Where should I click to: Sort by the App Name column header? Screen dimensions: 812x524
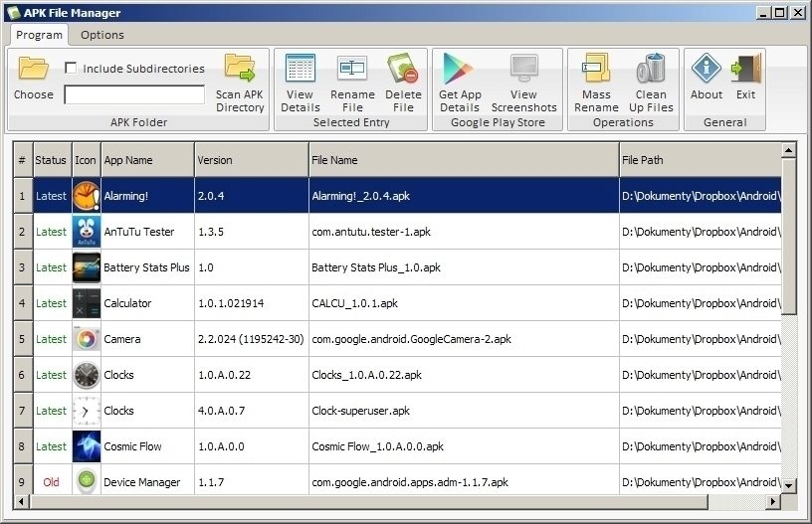click(x=147, y=160)
